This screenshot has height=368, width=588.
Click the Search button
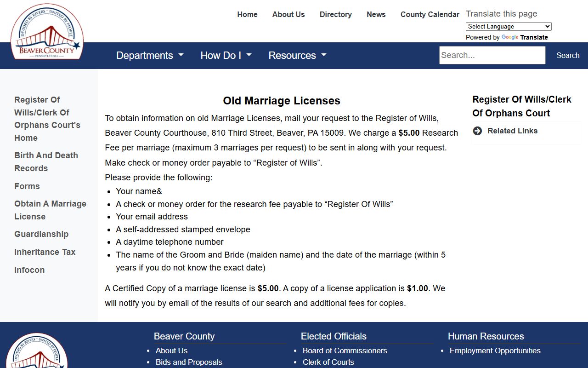568,55
